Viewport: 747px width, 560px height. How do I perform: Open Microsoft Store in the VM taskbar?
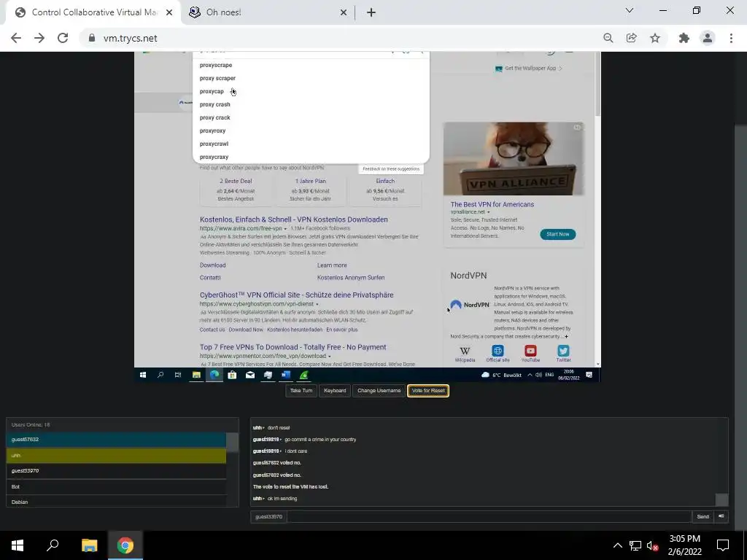tap(232, 375)
